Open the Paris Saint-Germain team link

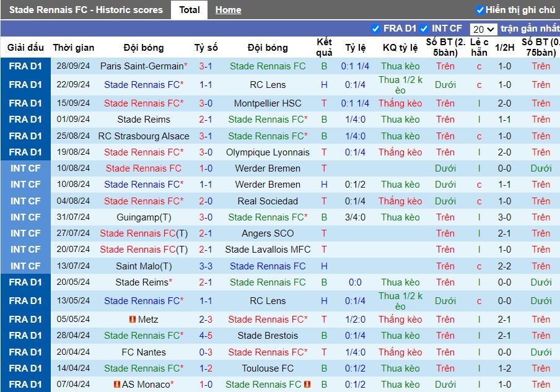click(142, 66)
